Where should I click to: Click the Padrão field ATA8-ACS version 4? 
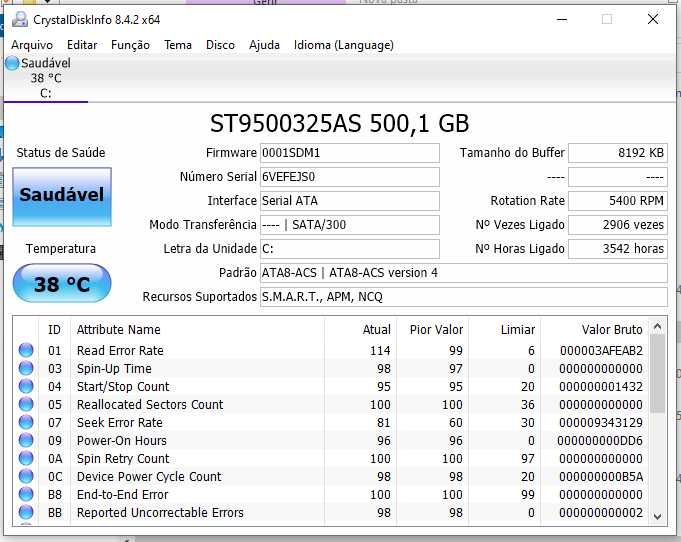click(x=464, y=273)
